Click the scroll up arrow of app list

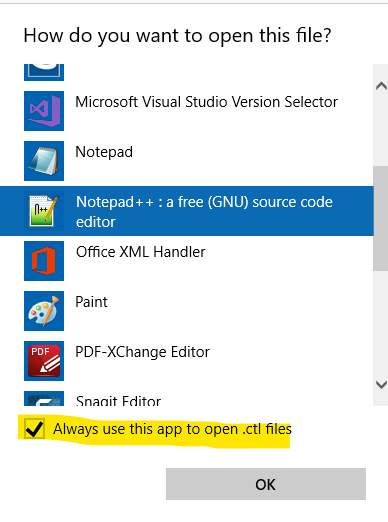[x=381, y=86]
